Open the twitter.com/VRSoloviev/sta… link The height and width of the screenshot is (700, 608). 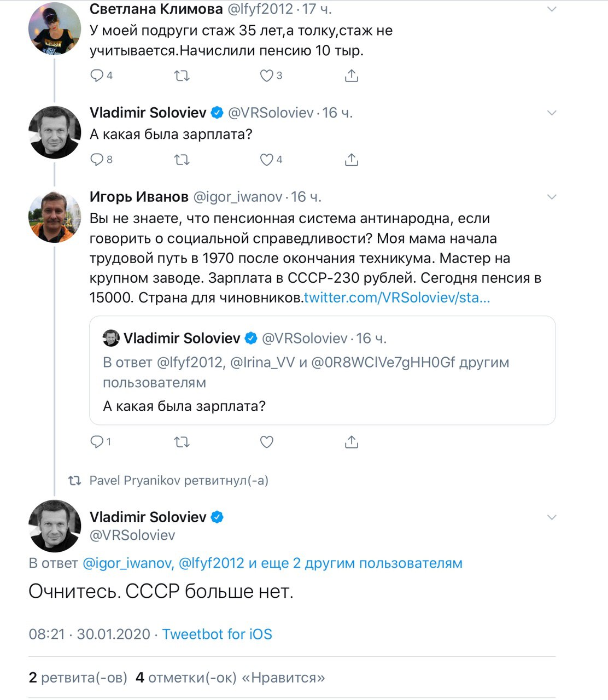[x=397, y=298]
